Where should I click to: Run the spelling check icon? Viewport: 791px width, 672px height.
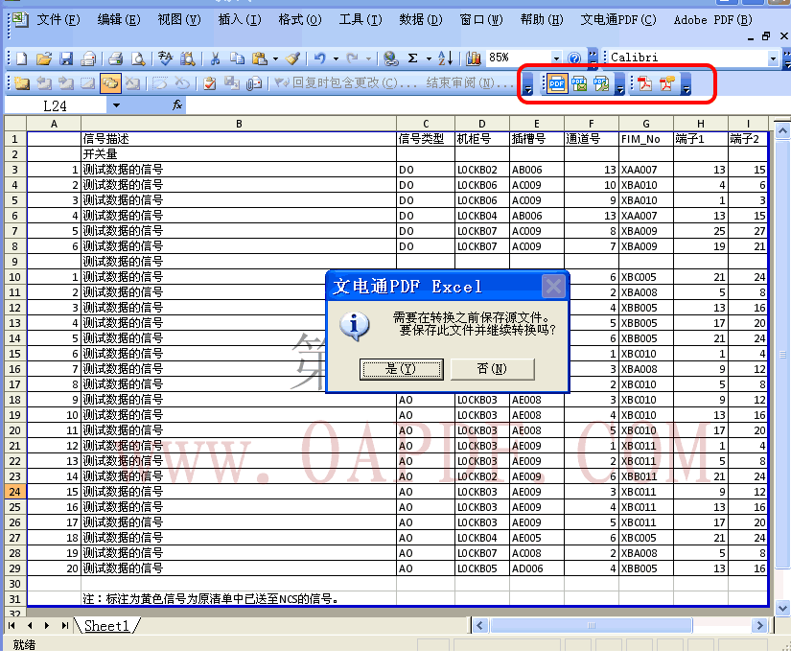(165, 58)
